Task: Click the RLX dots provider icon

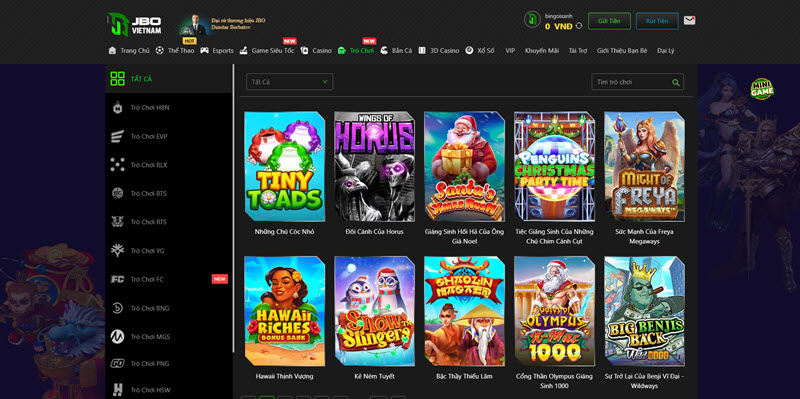Action: coord(117,165)
